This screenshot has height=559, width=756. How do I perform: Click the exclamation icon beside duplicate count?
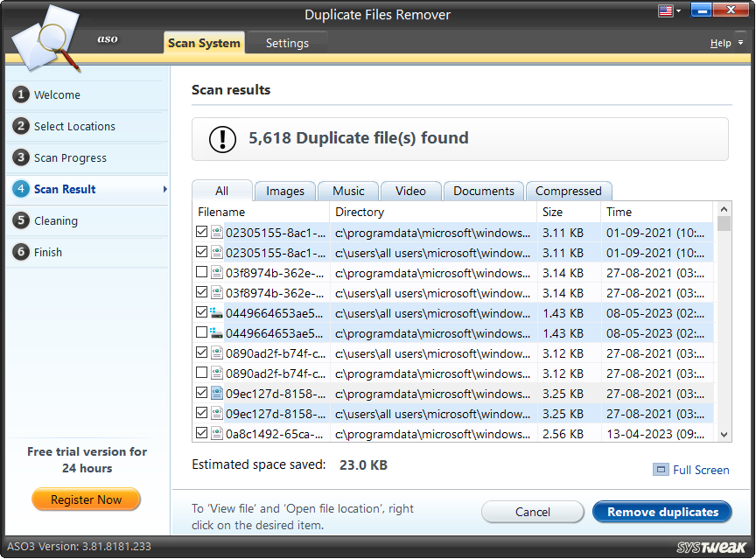(224, 139)
